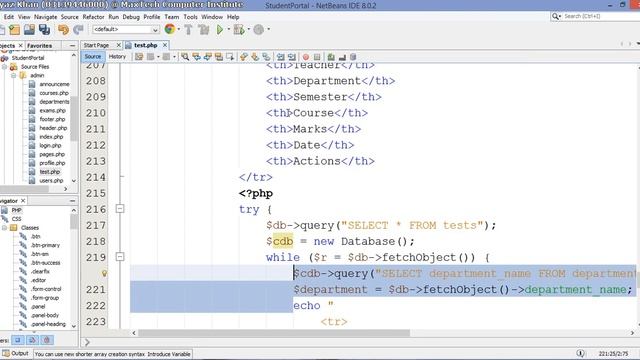The width and height of the screenshot is (640, 360).
Task: Click the Source view button
Action: click(x=93, y=57)
